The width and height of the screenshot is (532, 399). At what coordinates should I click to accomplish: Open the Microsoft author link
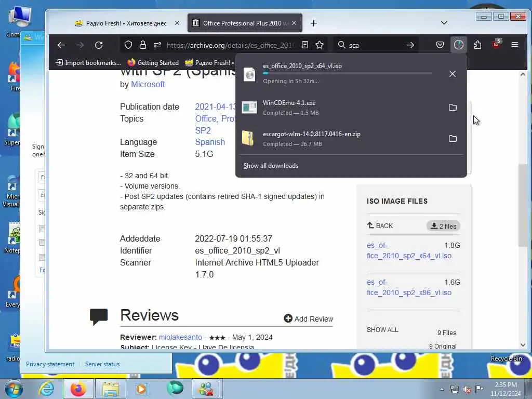[148, 85]
